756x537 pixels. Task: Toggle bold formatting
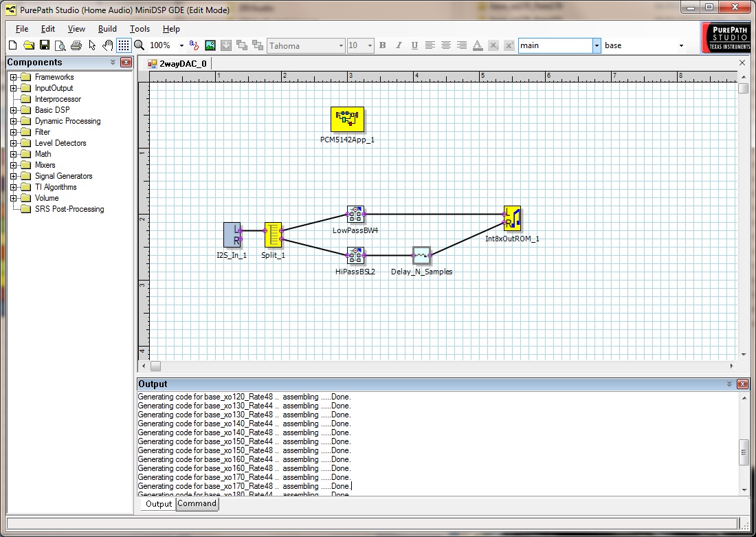tap(382, 45)
